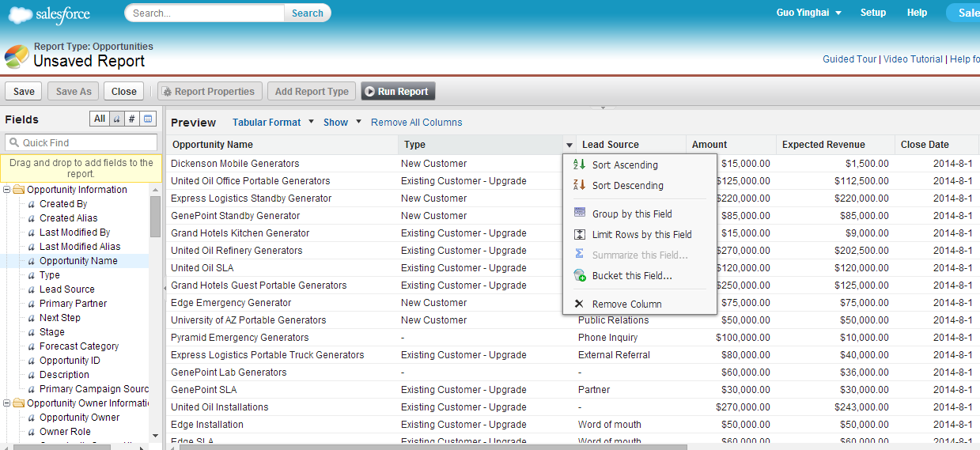Select Remove Column menu entry
Screen dimensions: 980x450
[x=627, y=304]
